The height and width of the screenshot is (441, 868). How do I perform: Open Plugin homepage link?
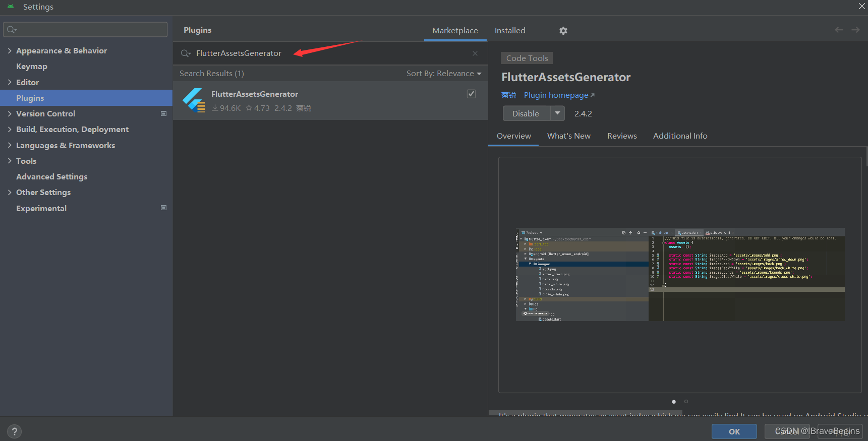click(x=559, y=95)
